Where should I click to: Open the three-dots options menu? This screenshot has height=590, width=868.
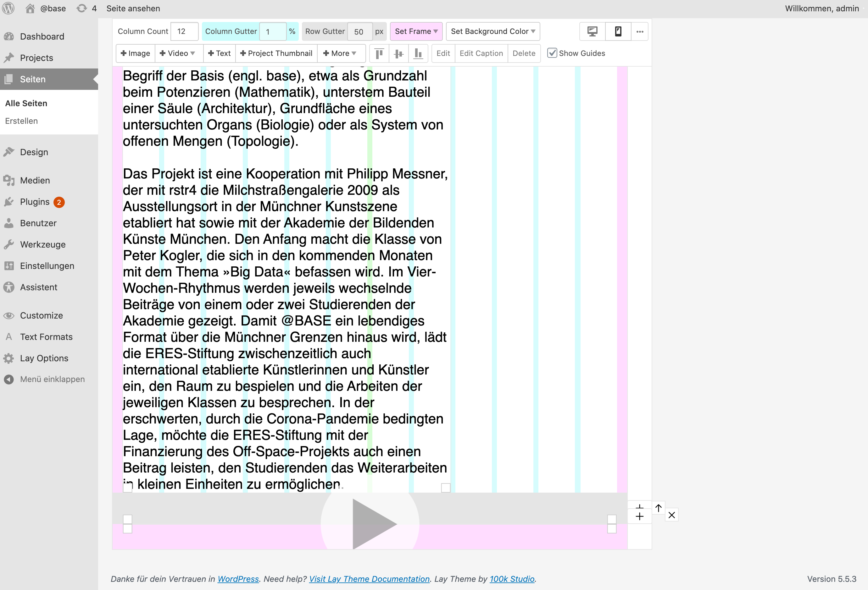639,31
